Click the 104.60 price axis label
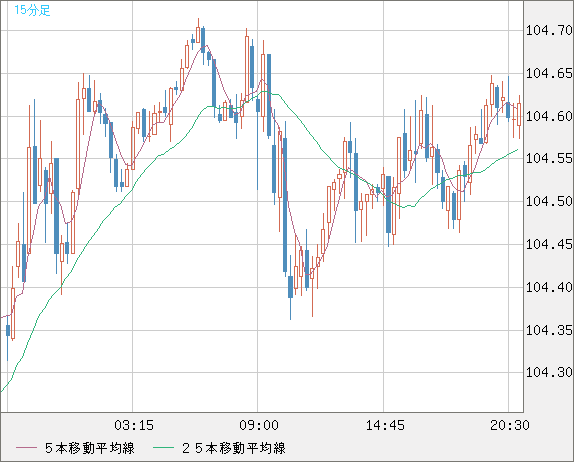The height and width of the screenshot is (462, 574). click(549, 116)
